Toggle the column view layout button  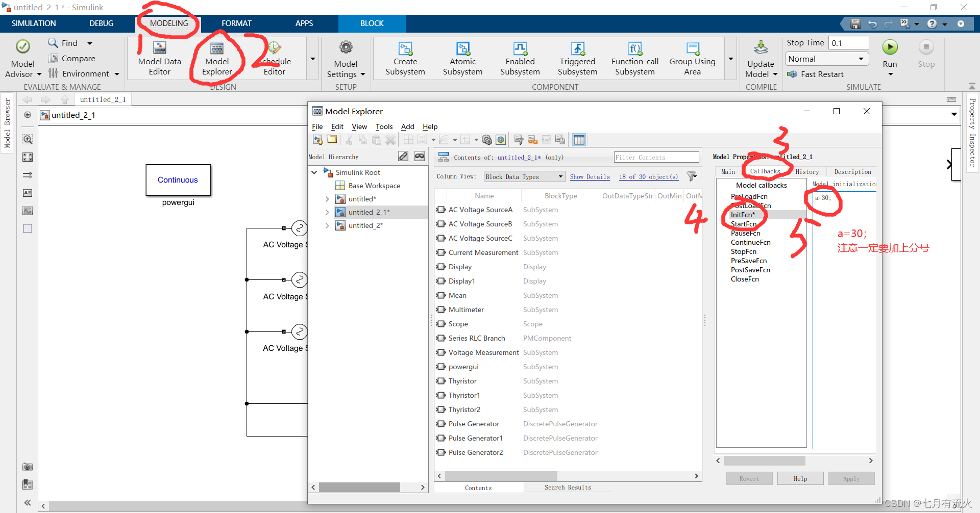click(579, 140)
